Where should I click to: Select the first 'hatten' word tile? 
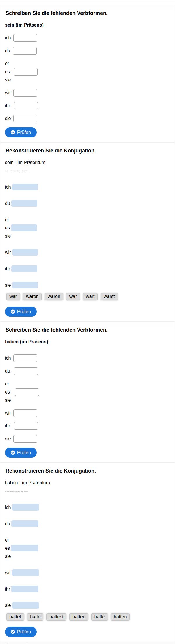click(79, 617)
